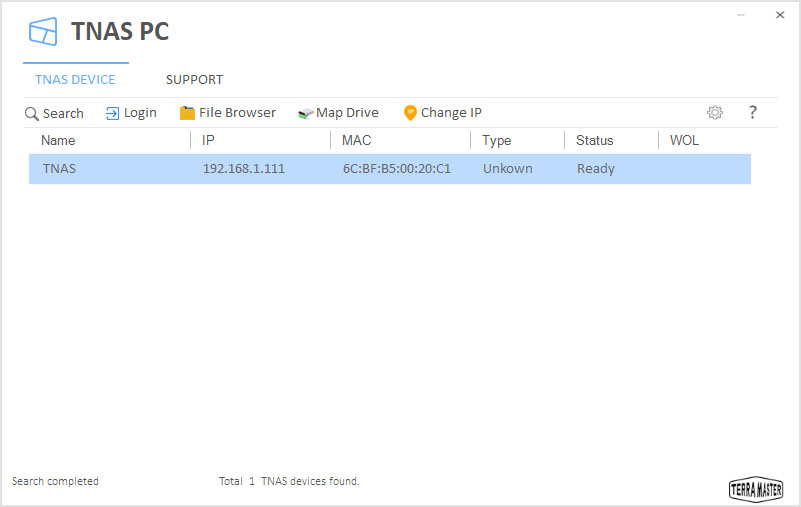Click the Type column header
The width and height of the screenshot is (801, 507).
point(496,141)
